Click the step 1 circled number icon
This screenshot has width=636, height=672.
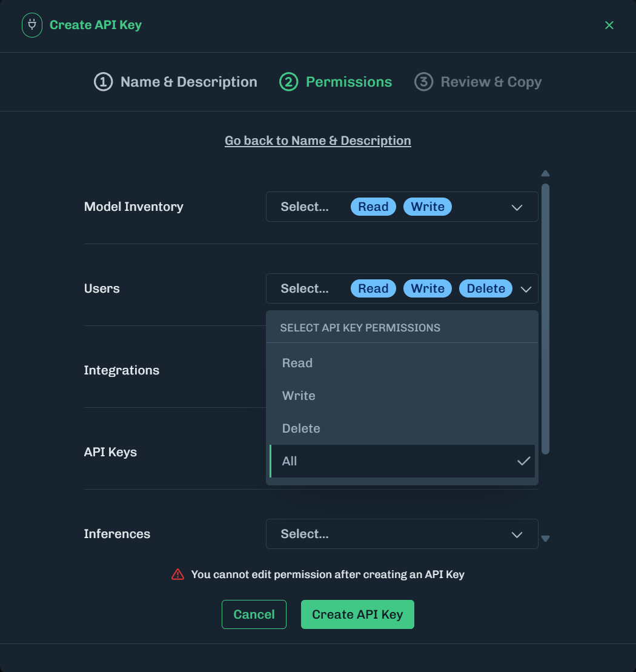click(103, 81)
